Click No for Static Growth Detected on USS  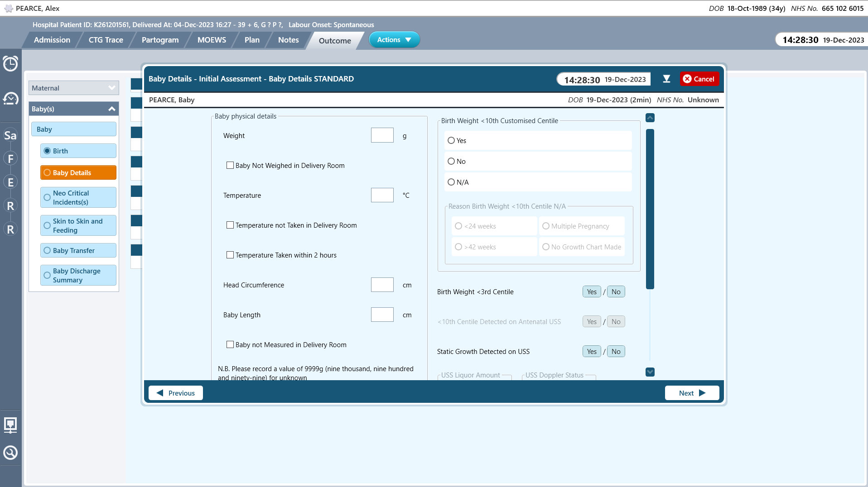(x=616, y=351)
